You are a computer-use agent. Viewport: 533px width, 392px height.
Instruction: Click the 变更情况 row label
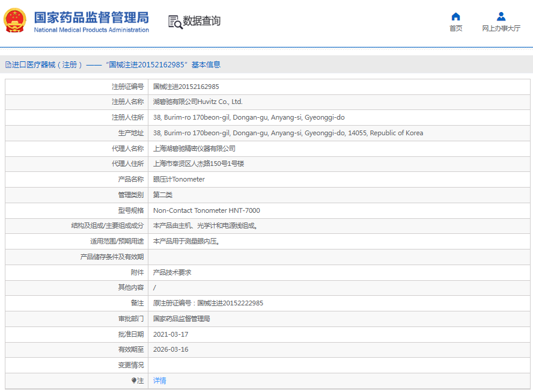pos(131,365)
